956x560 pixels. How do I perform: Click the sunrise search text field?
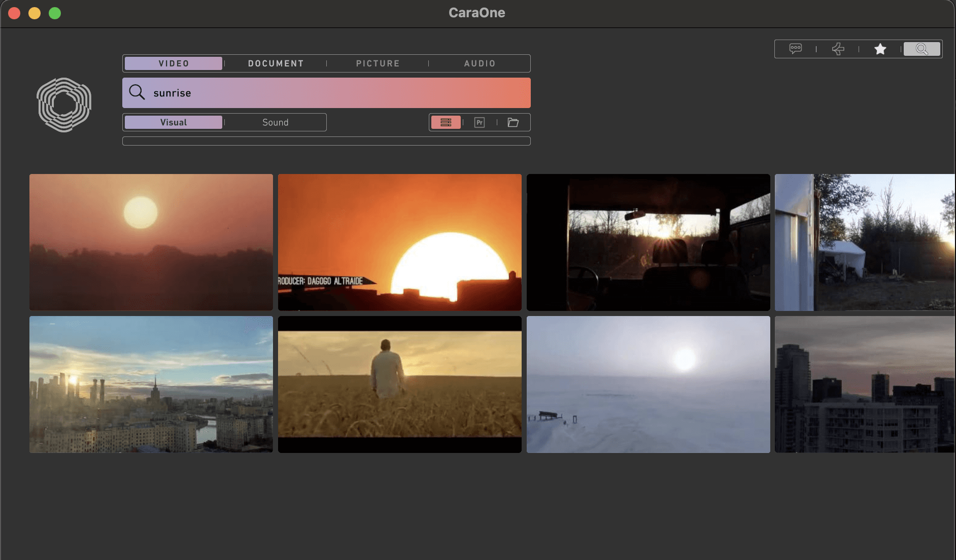point(335,93)
